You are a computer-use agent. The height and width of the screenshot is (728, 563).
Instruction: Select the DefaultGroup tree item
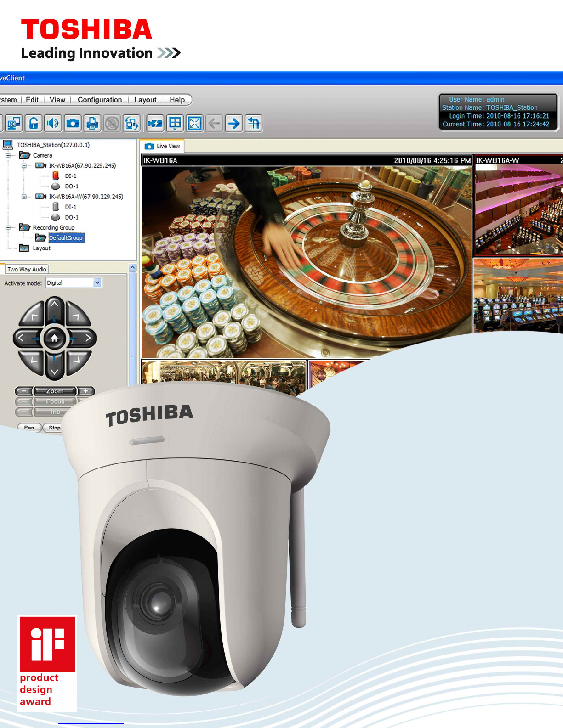click(x=66, y=238)
